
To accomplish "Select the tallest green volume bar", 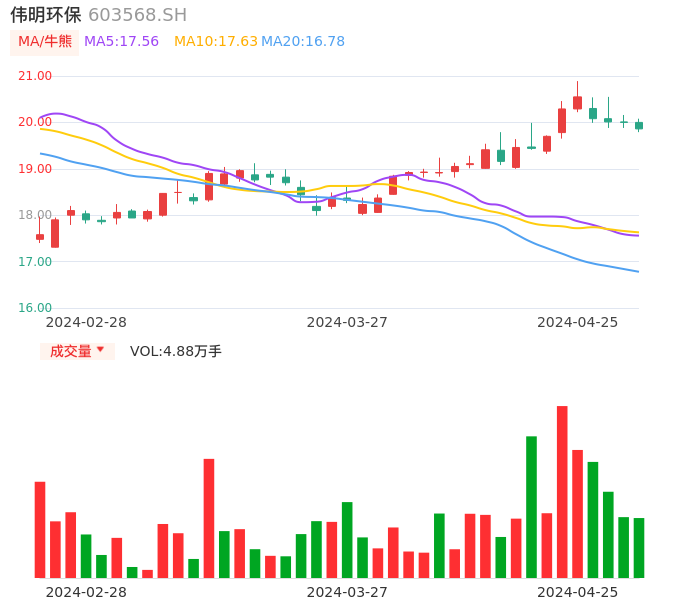I will 532,507.
